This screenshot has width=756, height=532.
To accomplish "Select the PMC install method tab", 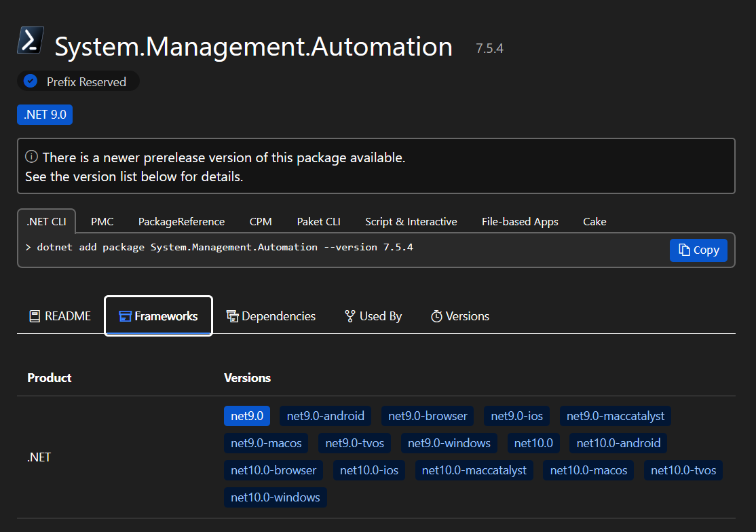I will [102, 222].
